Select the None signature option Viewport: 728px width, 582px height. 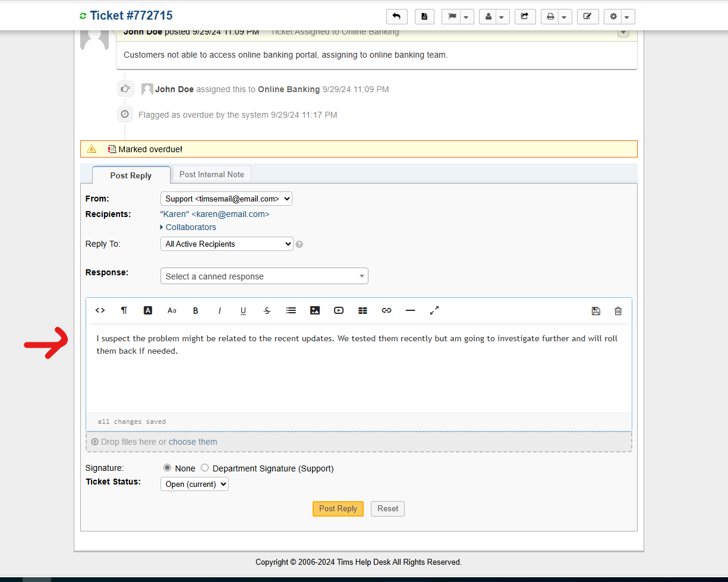(x=167, y=467)
